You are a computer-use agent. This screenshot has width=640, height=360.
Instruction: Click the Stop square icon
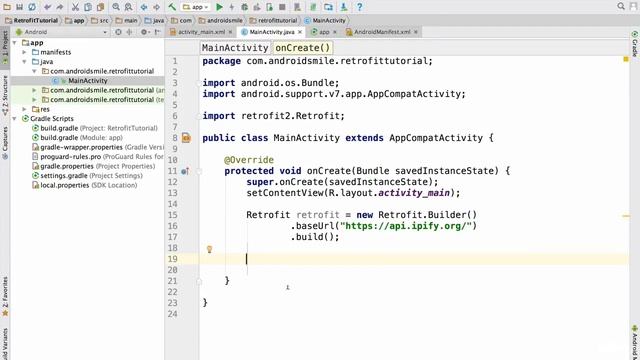pos(282,7)
